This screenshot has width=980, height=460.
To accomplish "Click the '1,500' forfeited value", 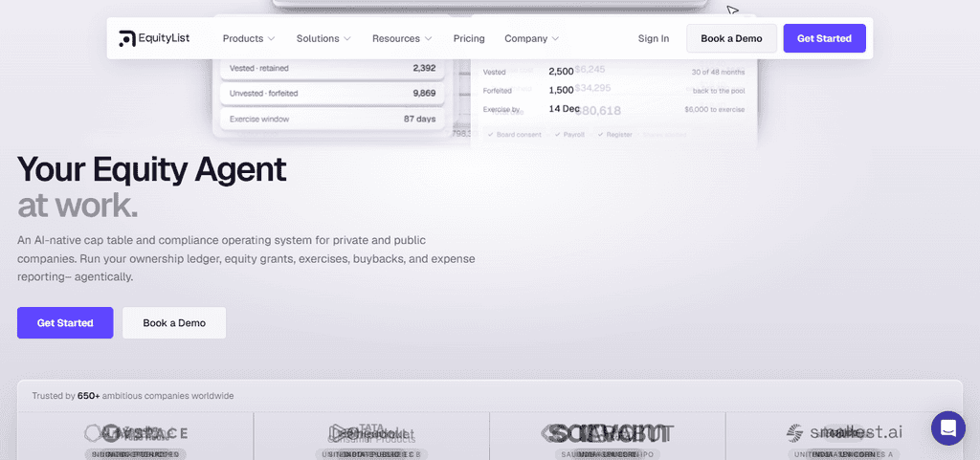I will (561, 91).
